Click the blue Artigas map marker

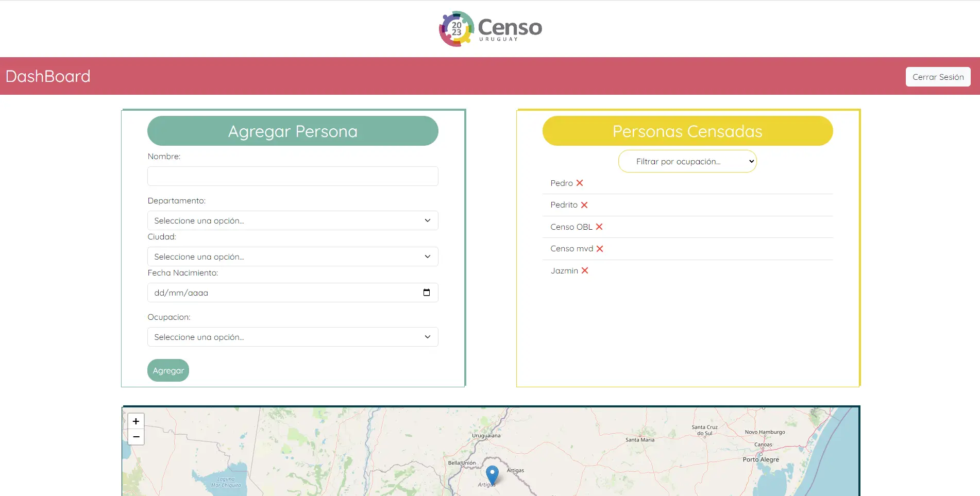(493, 474)
